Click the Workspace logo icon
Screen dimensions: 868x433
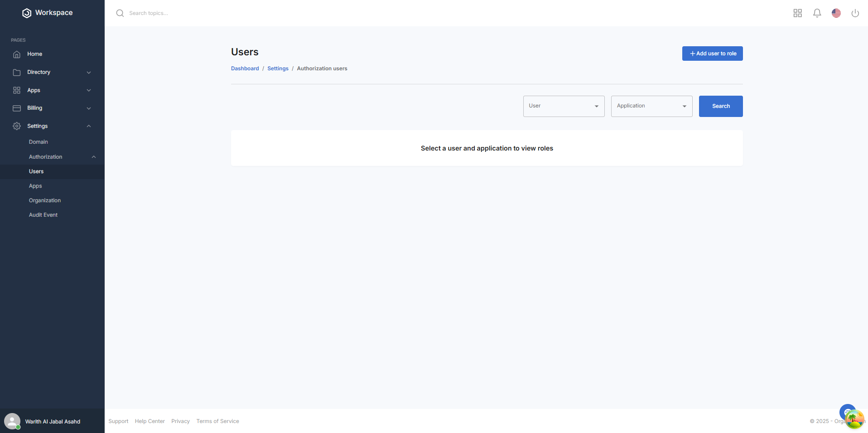click(27, 13)
